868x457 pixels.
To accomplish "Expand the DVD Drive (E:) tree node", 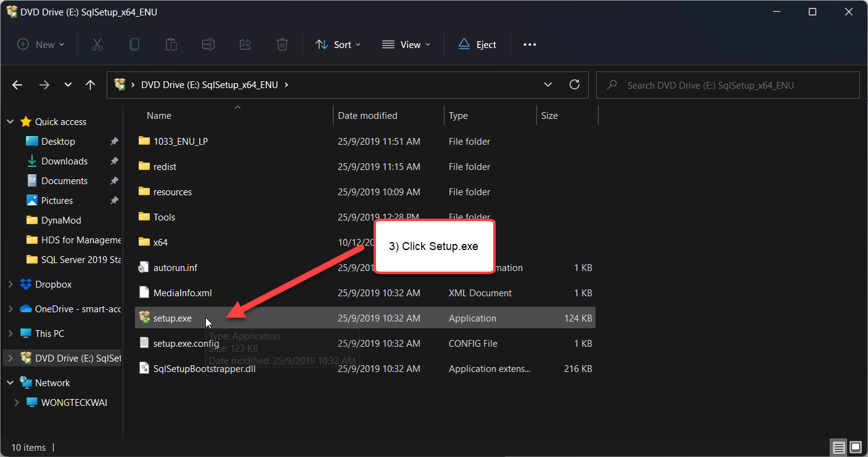I will [x=10, y=358].
